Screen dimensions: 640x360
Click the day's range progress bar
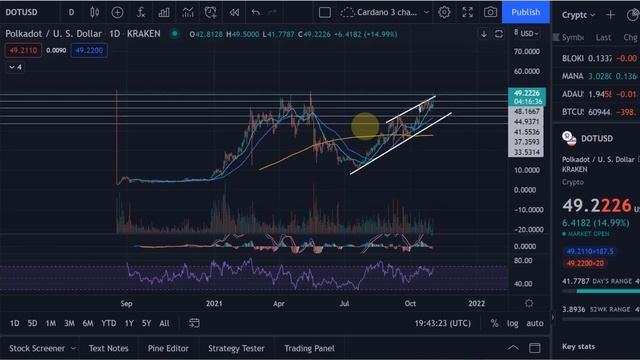(x=601, y=291)
